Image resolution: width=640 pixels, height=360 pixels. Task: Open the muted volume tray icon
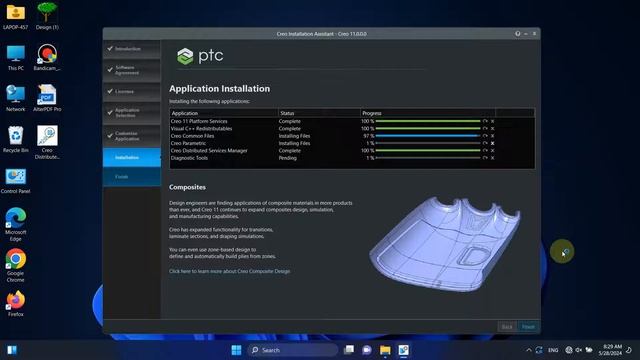[x=579, y=350]
